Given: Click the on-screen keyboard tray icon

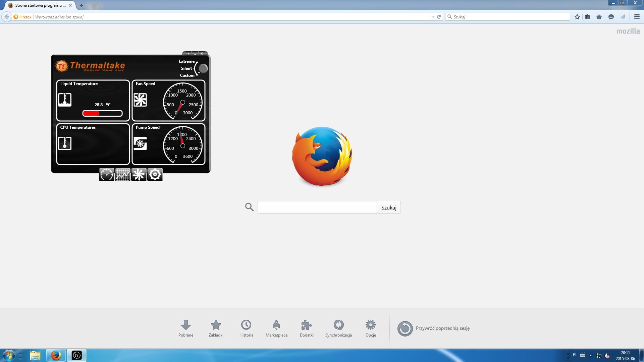Looking at the screenshot, I should 583,355.
